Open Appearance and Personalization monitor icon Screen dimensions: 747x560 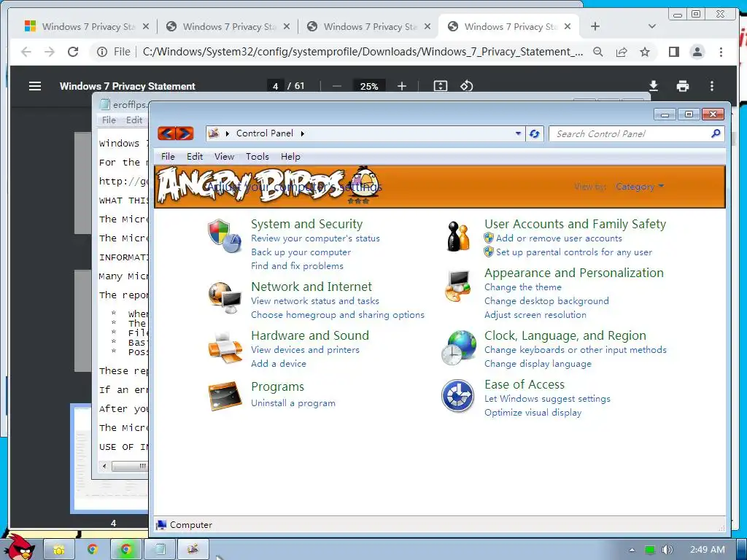[x=458, y=286]
